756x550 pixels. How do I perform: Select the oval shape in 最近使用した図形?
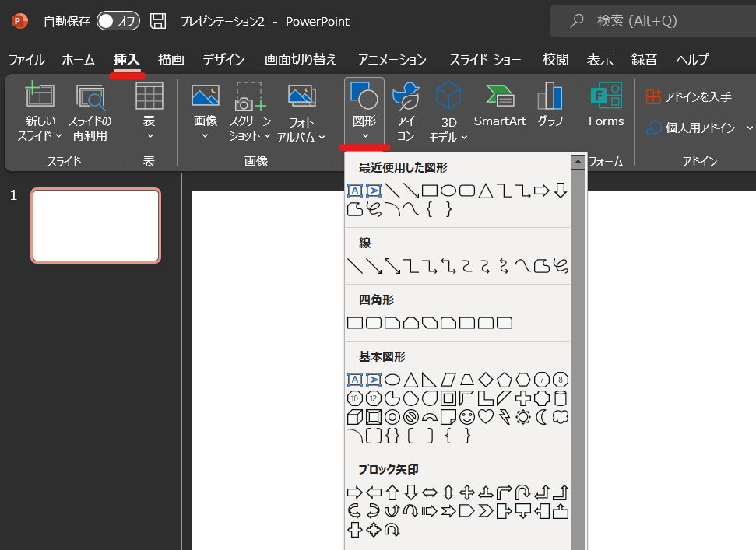pos(448,191)
